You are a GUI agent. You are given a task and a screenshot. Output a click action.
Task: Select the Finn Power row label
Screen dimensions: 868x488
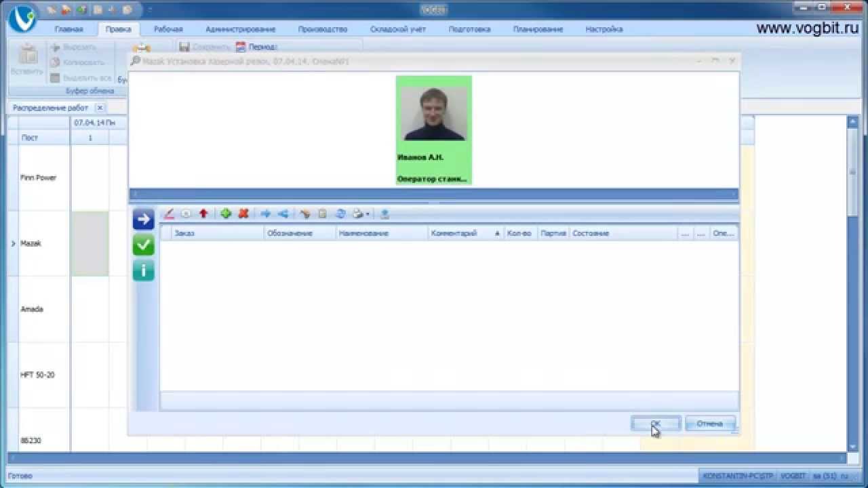point(39,178)
